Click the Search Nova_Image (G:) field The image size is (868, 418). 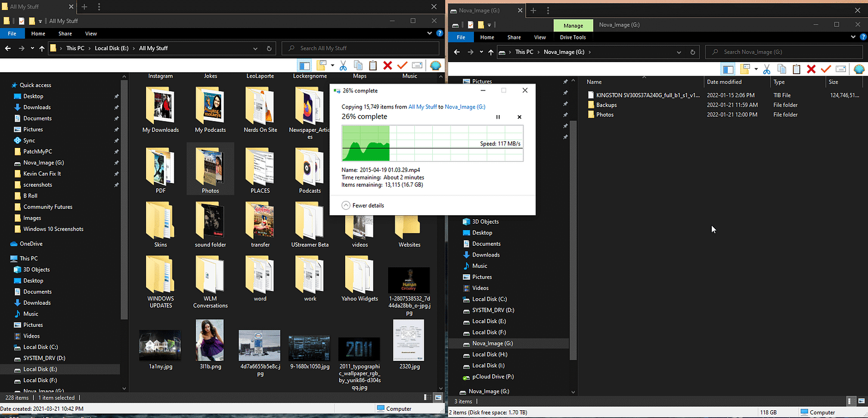785,52
